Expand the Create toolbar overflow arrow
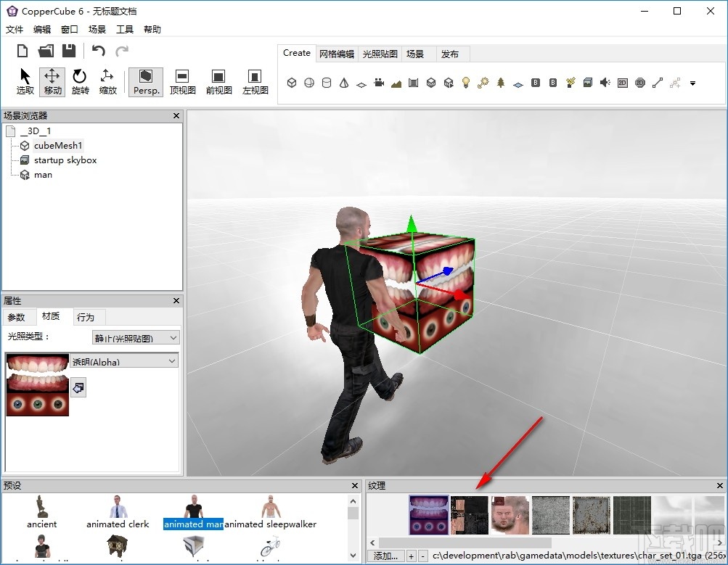The height and width of the screenshot is (565, 728). [692, 83]
